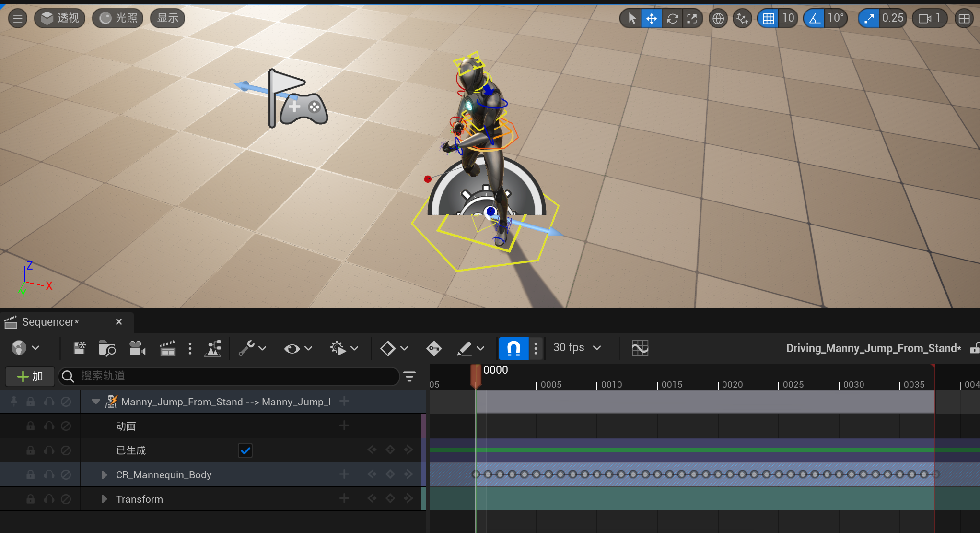
Task: Toggle grid snapping in viewport
Action: coord(768,19)
